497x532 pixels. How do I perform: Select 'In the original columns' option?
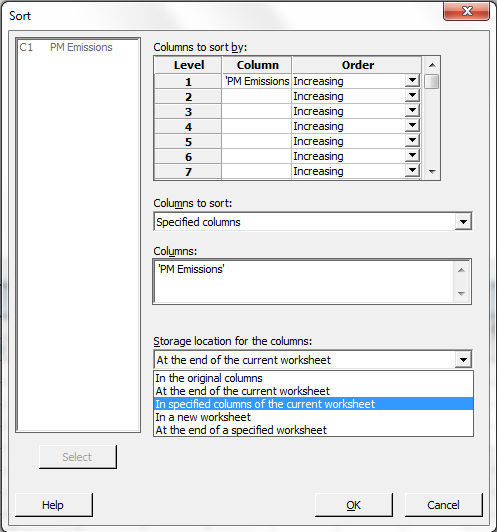pyautogui.click(x=313, y=378)
